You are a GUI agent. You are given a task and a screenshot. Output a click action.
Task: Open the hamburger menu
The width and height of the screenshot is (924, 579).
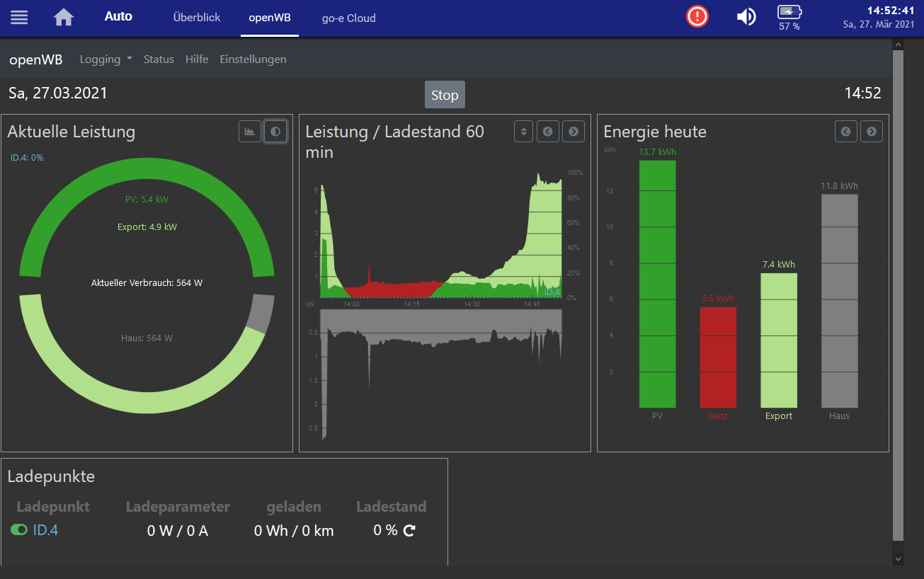coord(19,17)
